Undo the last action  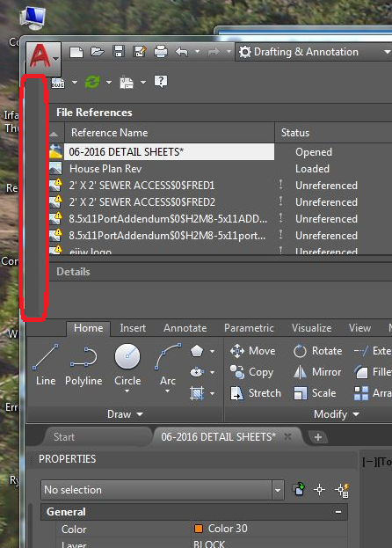(182, 53)
